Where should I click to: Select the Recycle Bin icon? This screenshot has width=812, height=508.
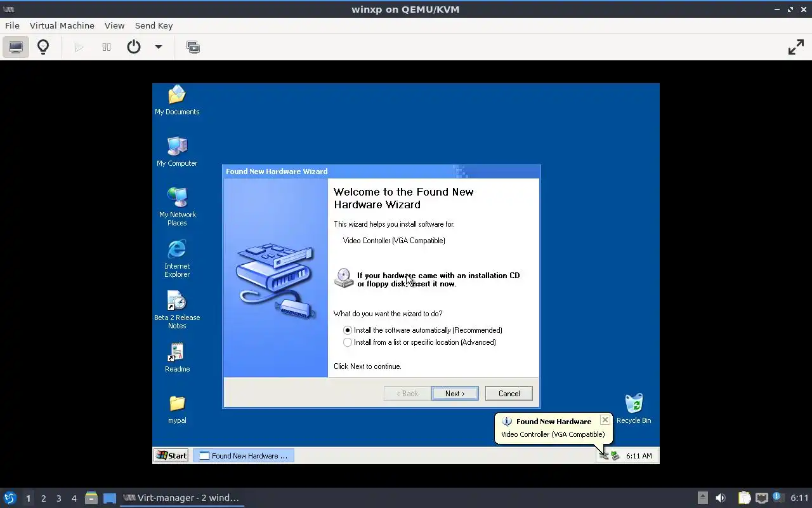(x=634, y=409)
